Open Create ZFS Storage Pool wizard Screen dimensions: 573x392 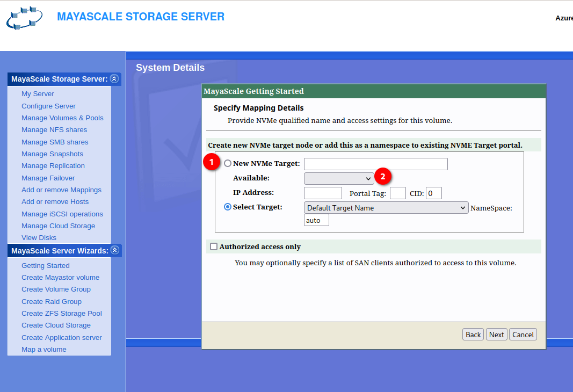point(62,313)
